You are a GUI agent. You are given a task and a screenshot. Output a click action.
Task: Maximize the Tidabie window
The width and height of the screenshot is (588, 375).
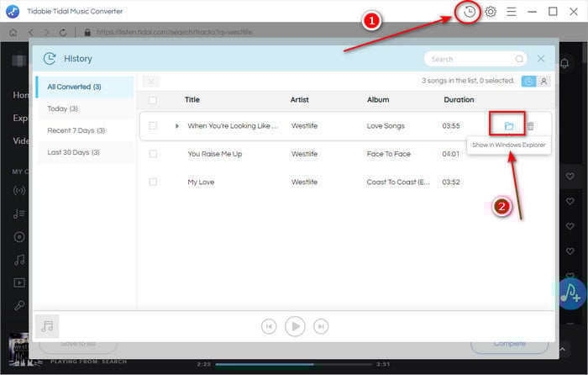pyautogui.click(x=553, y=12)
